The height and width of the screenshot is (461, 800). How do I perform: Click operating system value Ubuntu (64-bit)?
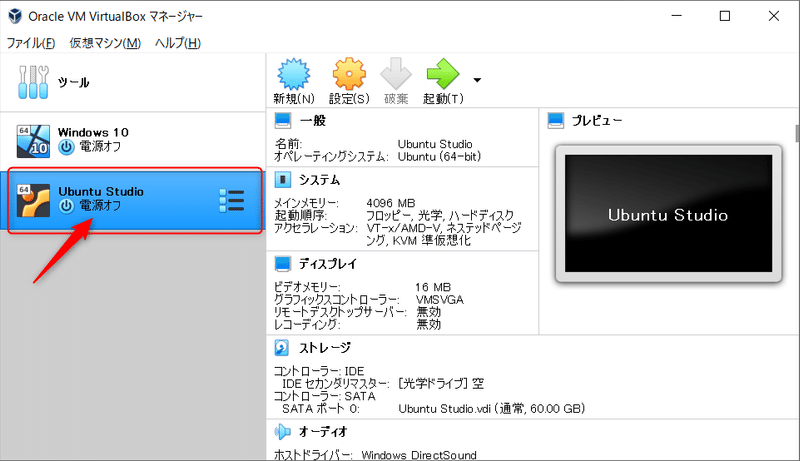click(x=439, y=157)
